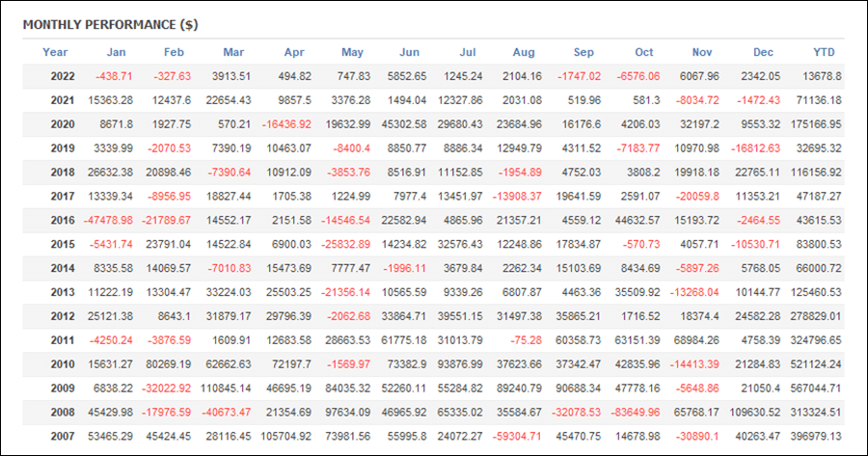Click the 2022 year row label
Screen dimensions: 868x456
(63, 76)
